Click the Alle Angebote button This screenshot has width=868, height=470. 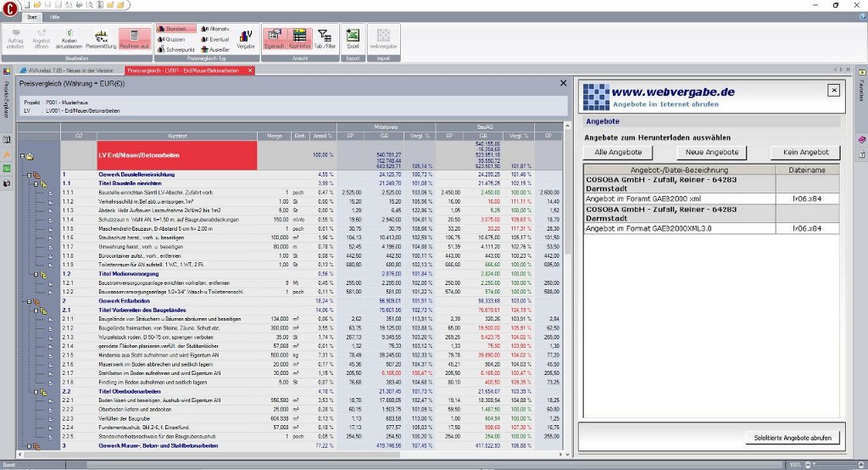(x=619, y=152)
